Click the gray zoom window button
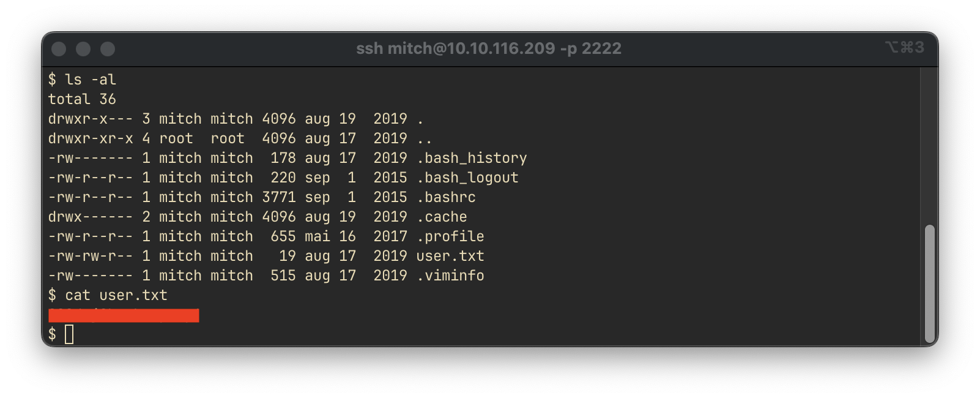 coord(108,49)
